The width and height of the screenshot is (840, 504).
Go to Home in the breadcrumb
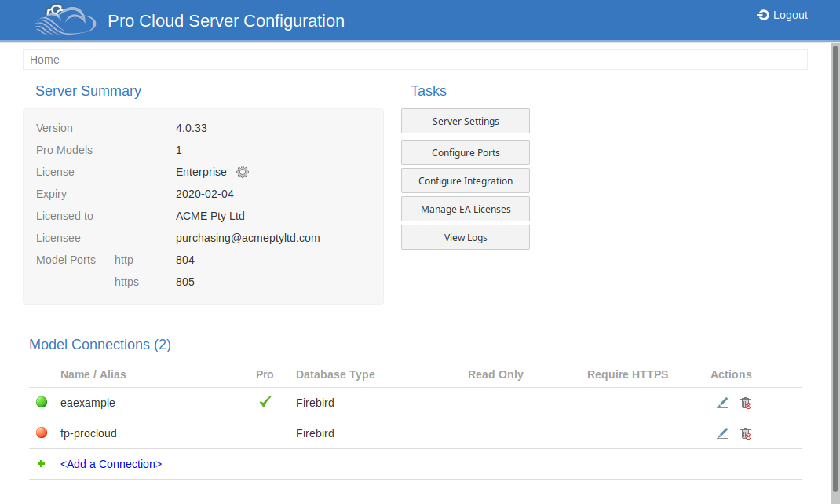pyautogui.click(x=45, y=60)
